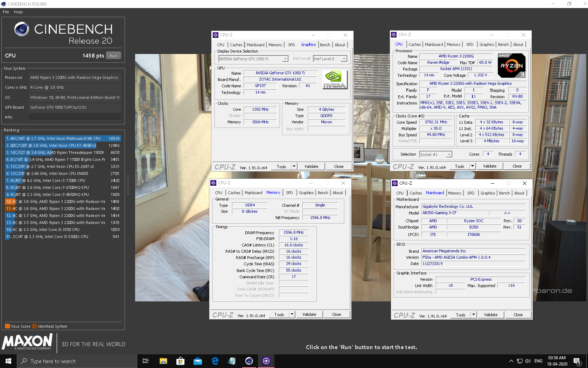Expand Tools arrow in CPU tab window

click(x=472, y=166)
